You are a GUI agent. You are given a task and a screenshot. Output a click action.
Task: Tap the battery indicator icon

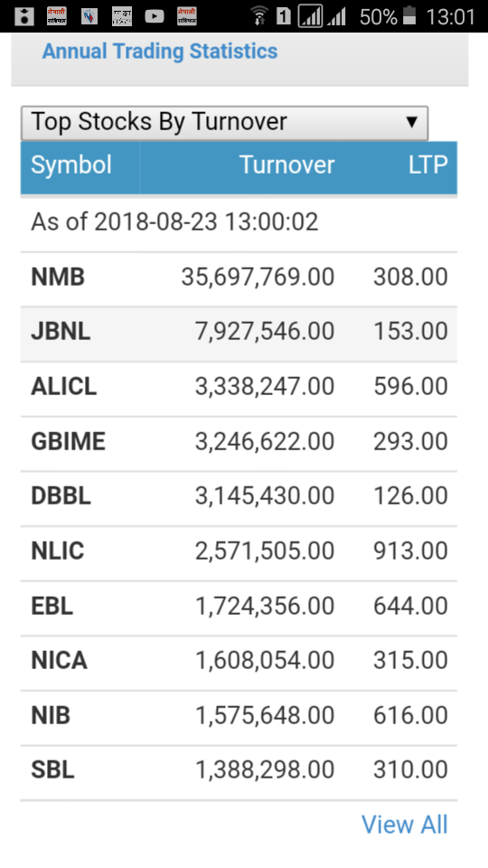pyautogui.click(x=408, y=16)
